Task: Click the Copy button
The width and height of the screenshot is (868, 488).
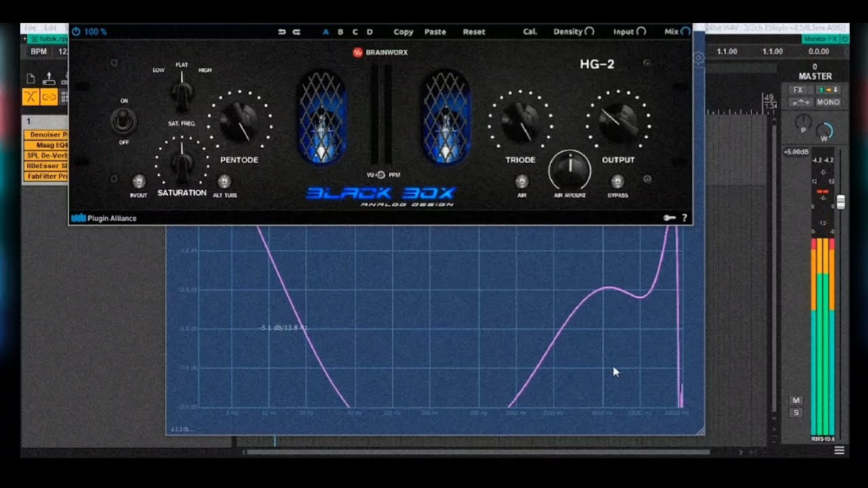Action: [x=403, y=32]
